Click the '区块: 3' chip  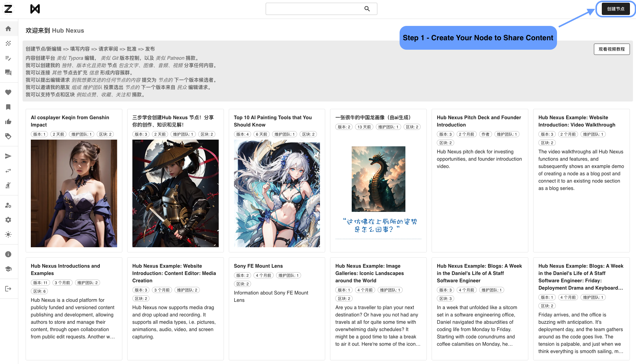[x=445, y=298]
